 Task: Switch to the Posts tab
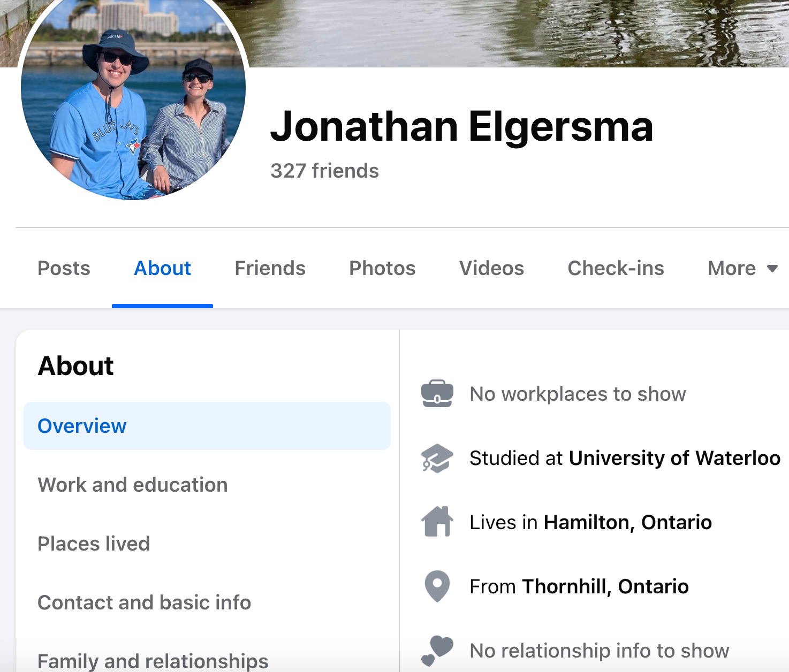pos(64,268)
